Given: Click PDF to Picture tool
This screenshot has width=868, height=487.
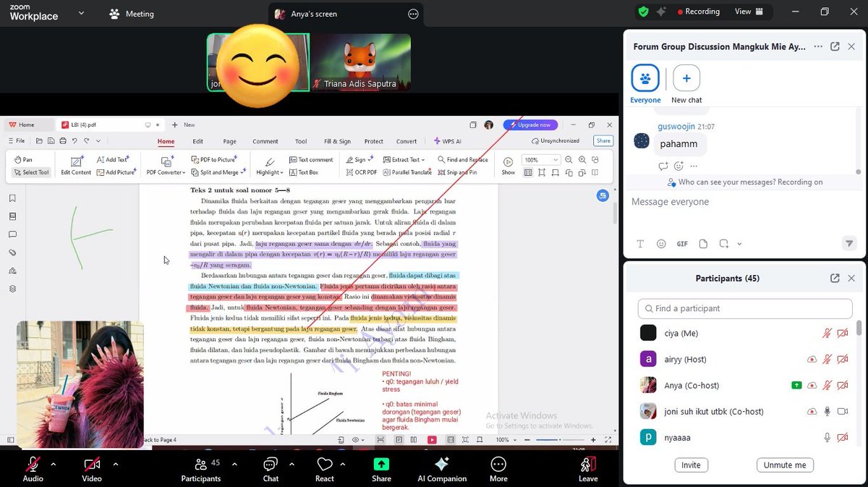Looking at the screenshot, I should 213,159.
